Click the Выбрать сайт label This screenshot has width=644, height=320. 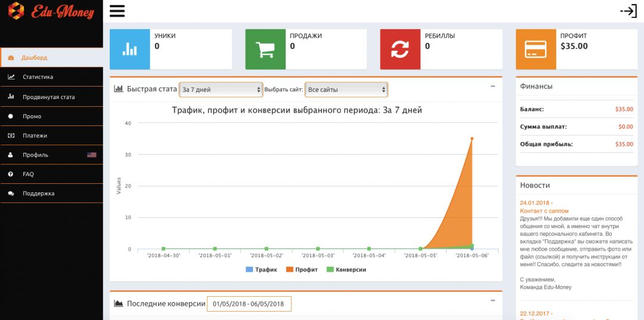(x=283, y=90)
